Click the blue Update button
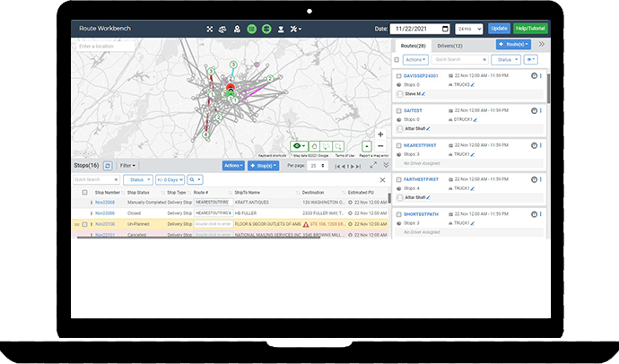The width and height of the screenshot is (619, 364). click(x=499, y=29)
